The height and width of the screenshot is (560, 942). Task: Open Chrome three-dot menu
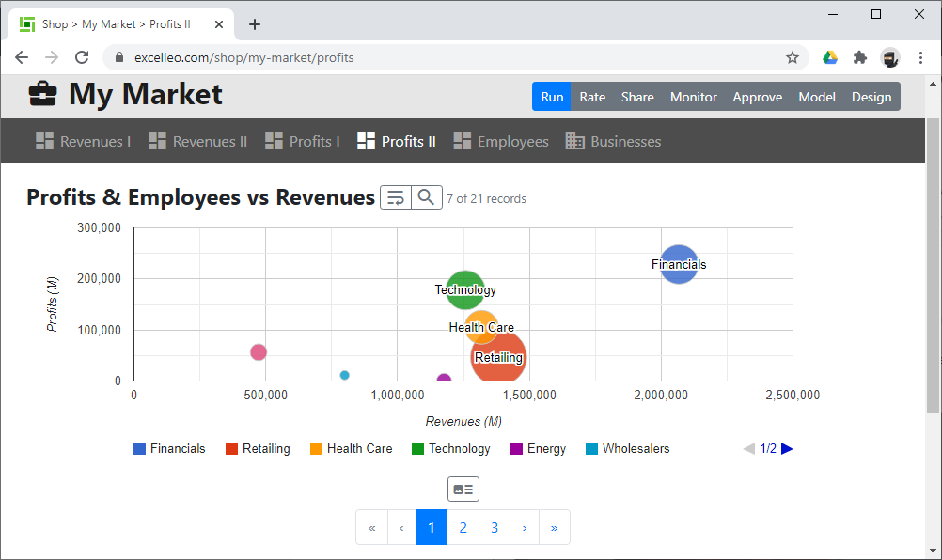point(920,57)
